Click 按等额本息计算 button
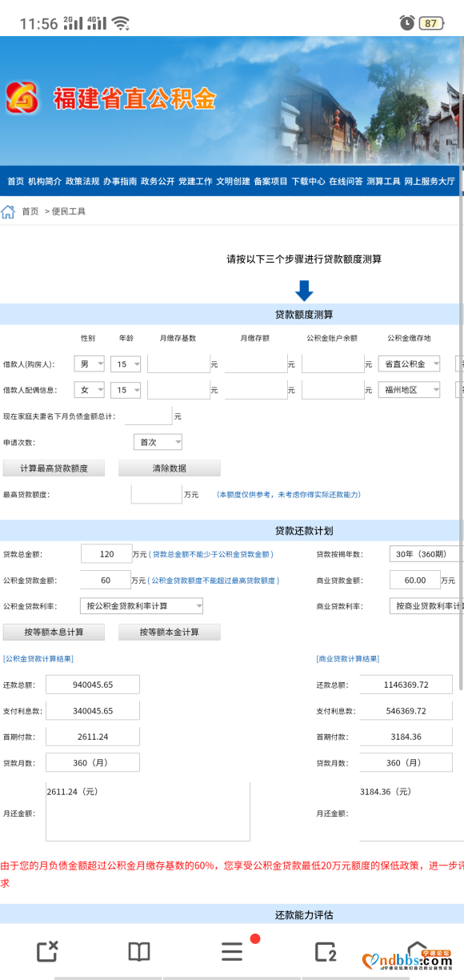Viewport: 464px width, 980px height. [x=54, y=632]
